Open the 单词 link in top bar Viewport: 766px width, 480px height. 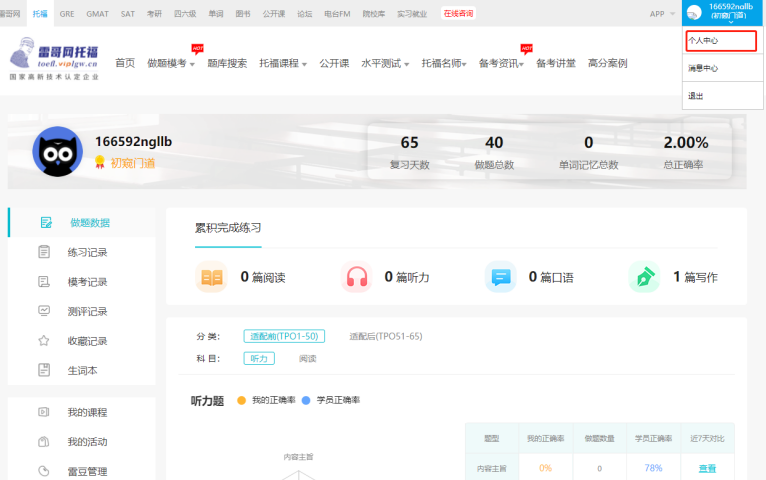[216, 14]
